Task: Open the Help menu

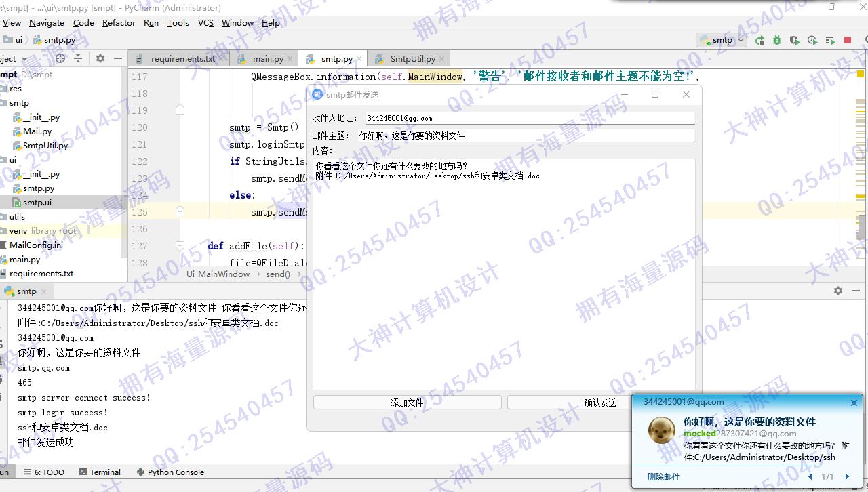Action: click(271, 22)
